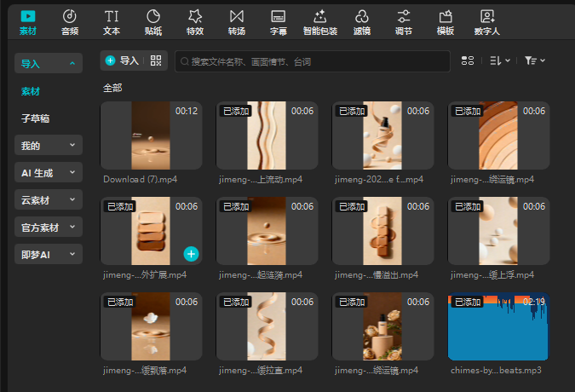Open the filter options dropdown

pos(535,61)
